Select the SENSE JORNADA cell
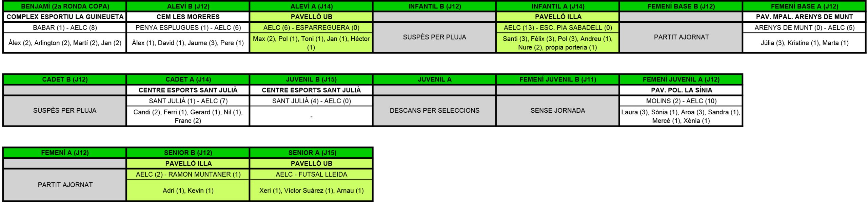 558,111
